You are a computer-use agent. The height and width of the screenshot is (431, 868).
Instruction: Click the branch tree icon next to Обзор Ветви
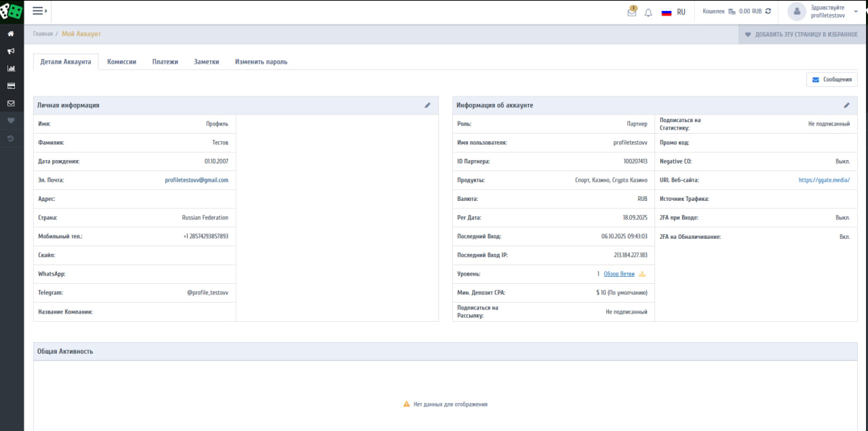coord(642,274)
